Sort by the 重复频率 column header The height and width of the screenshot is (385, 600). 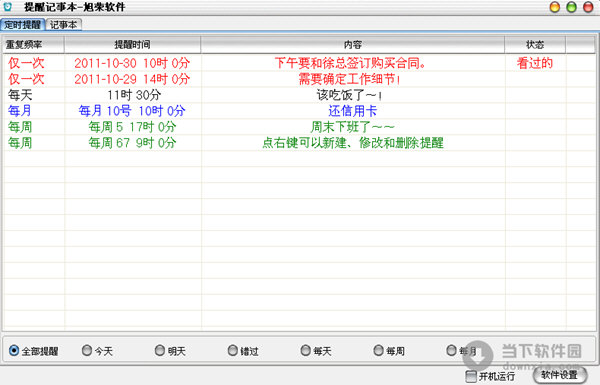(33, 45)
